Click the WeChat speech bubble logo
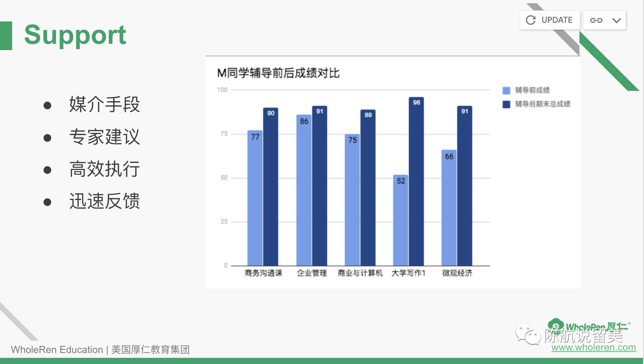The height and width of the screenshot is (364, 644). (527, 334)
